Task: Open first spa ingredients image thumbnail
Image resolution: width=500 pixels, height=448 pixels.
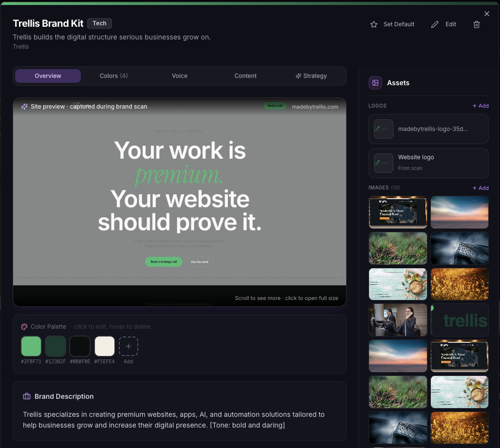Action: (x=398, y=284)
